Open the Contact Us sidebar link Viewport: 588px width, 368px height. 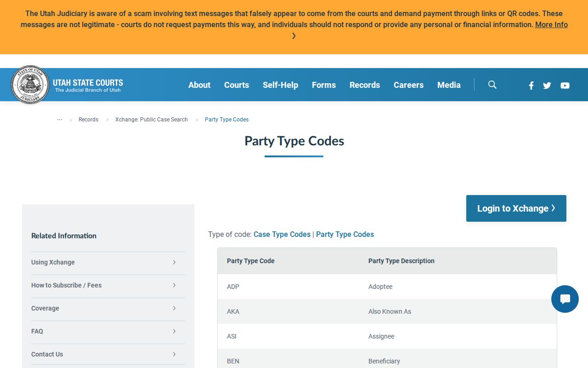pos(47,354)
